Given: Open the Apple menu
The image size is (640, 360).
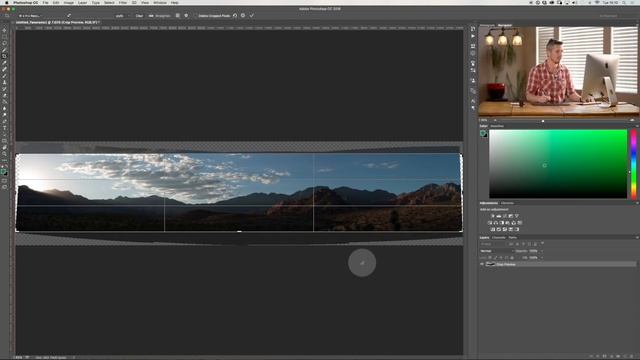Looking at the screenshot, I should pyautogui.click(x=6, y=2).
